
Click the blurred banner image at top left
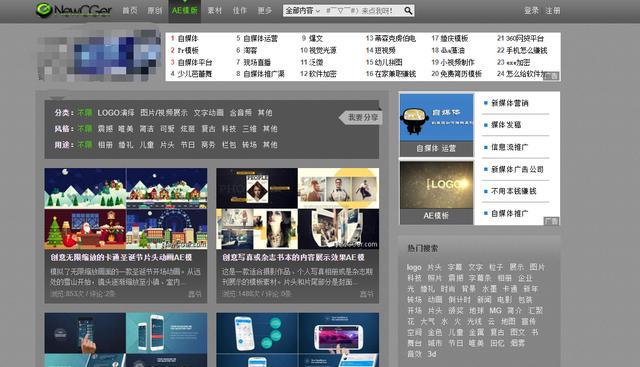[x=98, y=56]
